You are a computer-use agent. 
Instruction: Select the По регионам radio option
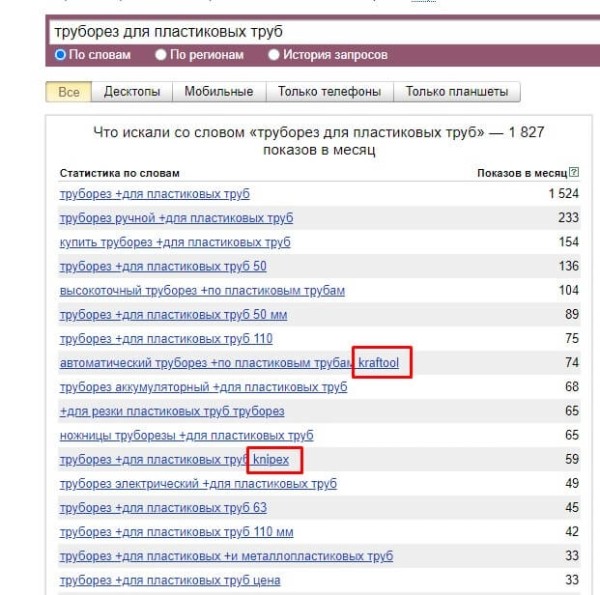161,55
